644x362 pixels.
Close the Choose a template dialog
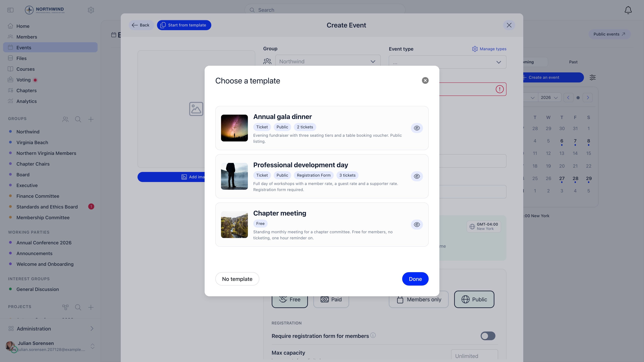[x=425, y=80]
